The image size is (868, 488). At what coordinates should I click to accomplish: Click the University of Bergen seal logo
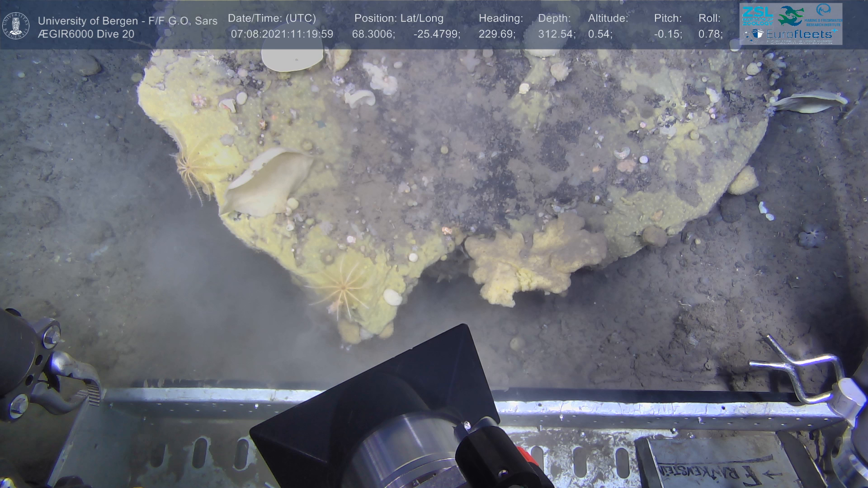(x=16, y=26)
